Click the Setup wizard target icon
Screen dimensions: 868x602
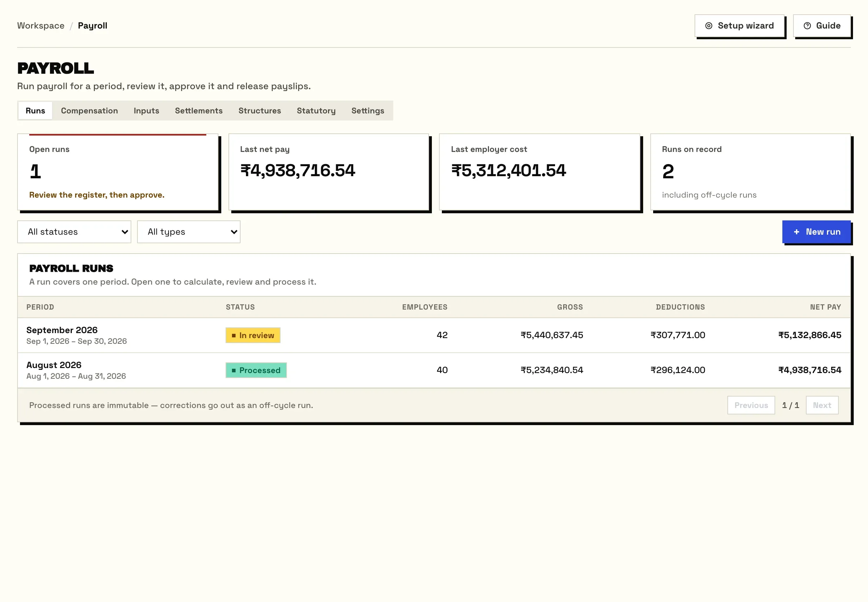(709, 26)
